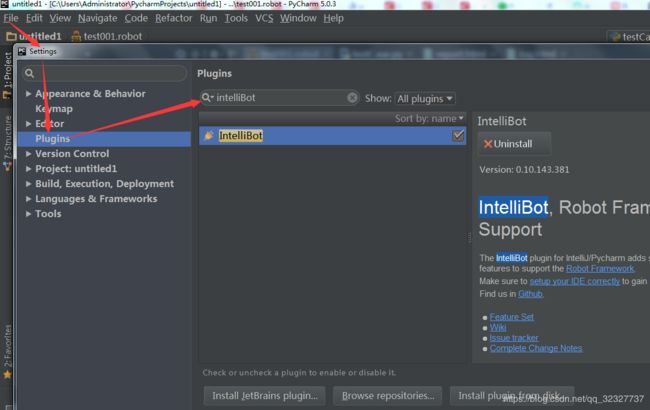650x410 pixels.
Task: Click the settings search input field
Action: 105,73
